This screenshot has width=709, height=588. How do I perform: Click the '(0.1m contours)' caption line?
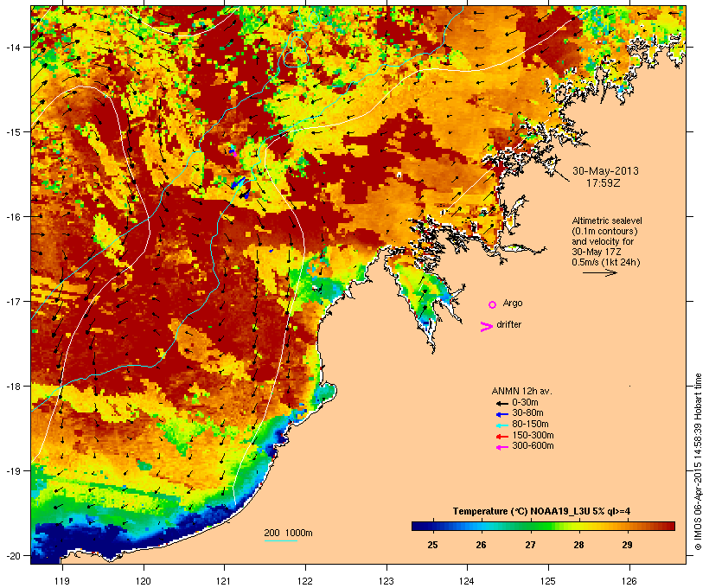click(604, 231)
